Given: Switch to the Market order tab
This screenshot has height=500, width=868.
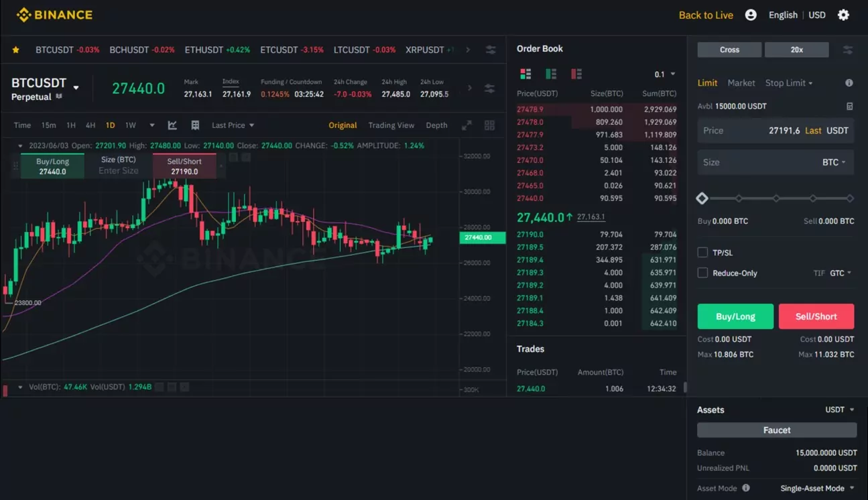Looking at the screenshot, I should (741, 83).
